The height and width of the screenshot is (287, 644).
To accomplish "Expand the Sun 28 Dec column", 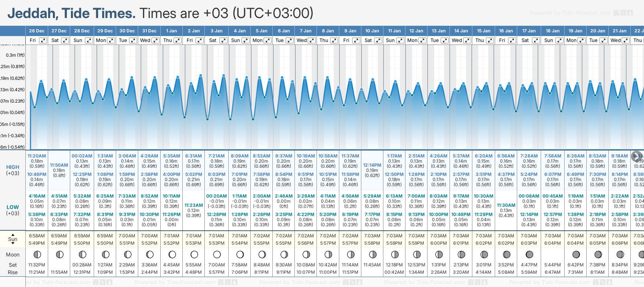I will click(x=89, y=40).
